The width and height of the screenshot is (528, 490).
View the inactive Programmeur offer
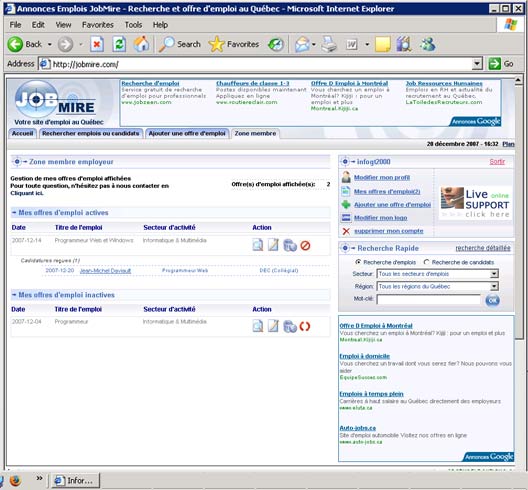[x=258, y=326]
